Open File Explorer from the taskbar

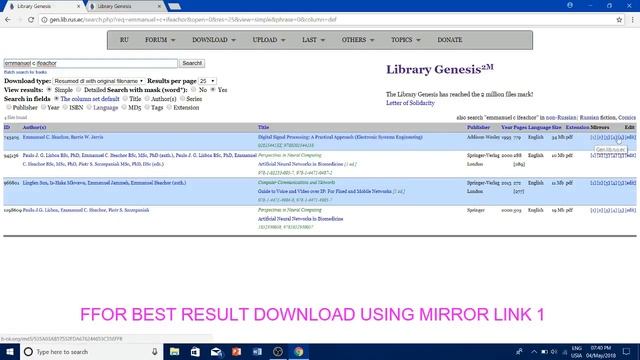coord(175,351)
